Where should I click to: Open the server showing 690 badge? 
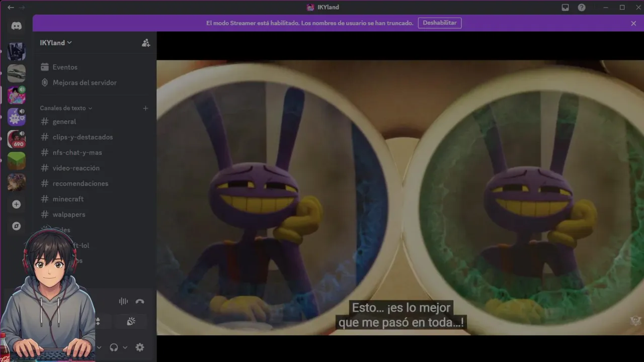(17, 139)
